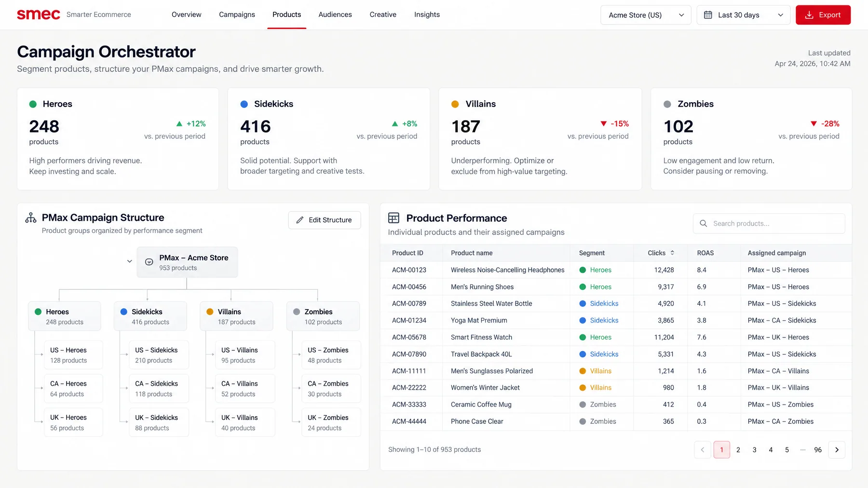This screenshot has height=488, width=868.
Task: Select the Zombies 102 products tree node
Action: click(x=323, y=316)
